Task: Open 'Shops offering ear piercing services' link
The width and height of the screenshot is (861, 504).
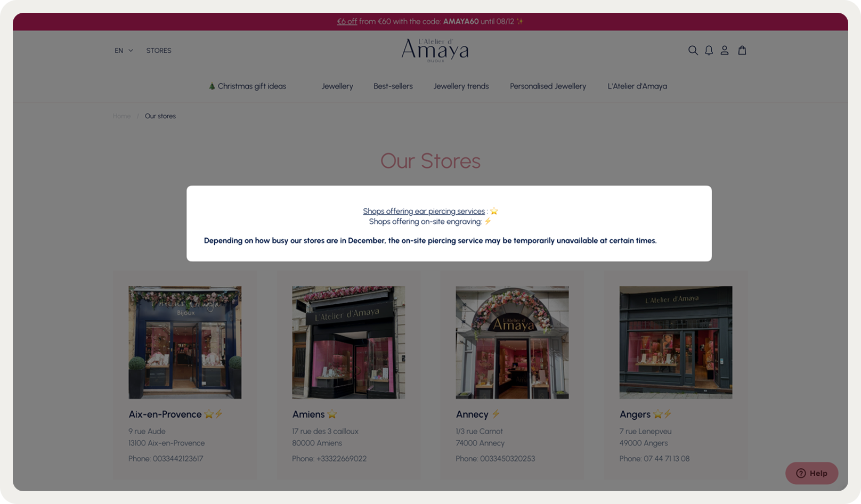Action: [424, 212]
